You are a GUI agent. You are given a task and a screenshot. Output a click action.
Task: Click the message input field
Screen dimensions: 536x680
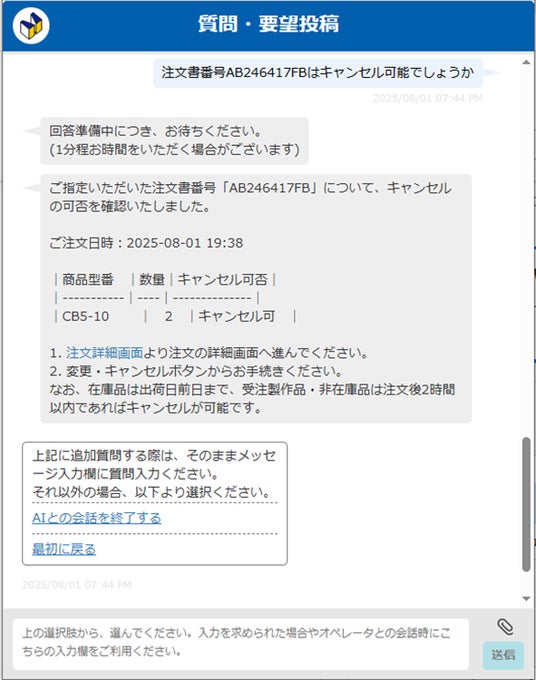[241, 644]
